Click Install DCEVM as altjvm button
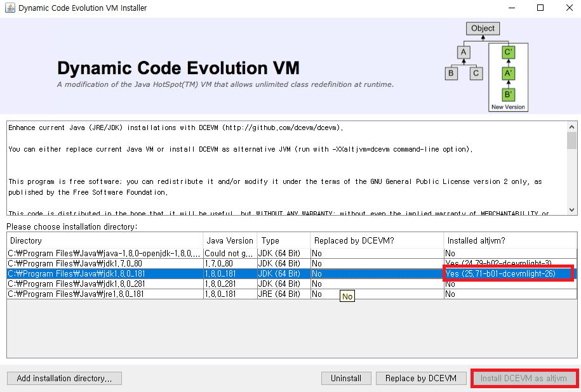 (524, 378)
